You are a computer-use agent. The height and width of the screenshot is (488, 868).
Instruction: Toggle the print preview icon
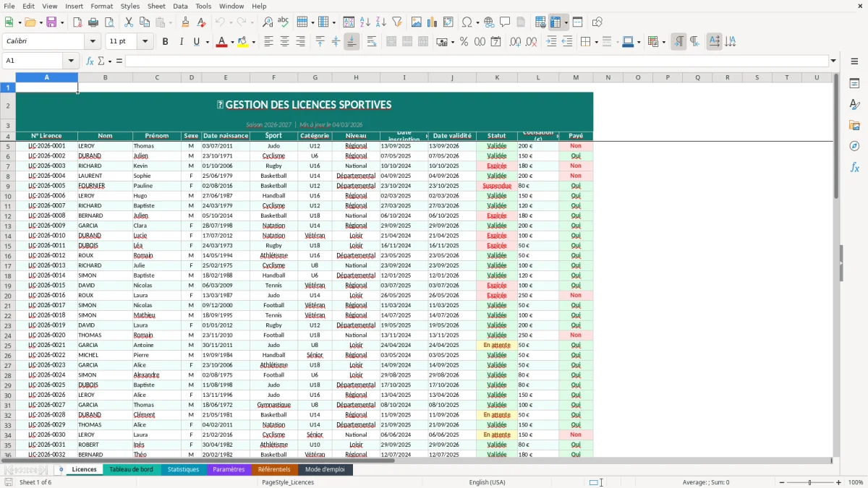pos(109,22)
